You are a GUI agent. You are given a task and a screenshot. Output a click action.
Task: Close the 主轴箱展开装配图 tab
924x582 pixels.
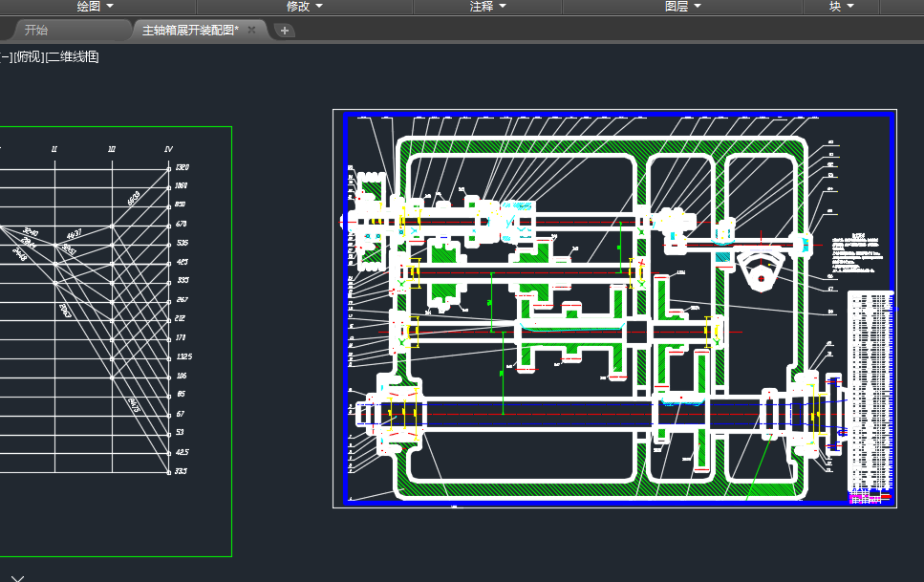click(251, 30)
